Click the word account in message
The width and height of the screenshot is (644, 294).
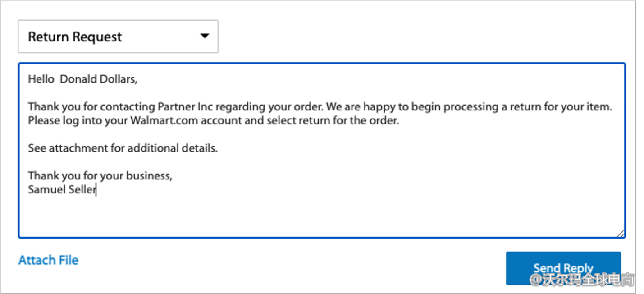coord(221,121)
